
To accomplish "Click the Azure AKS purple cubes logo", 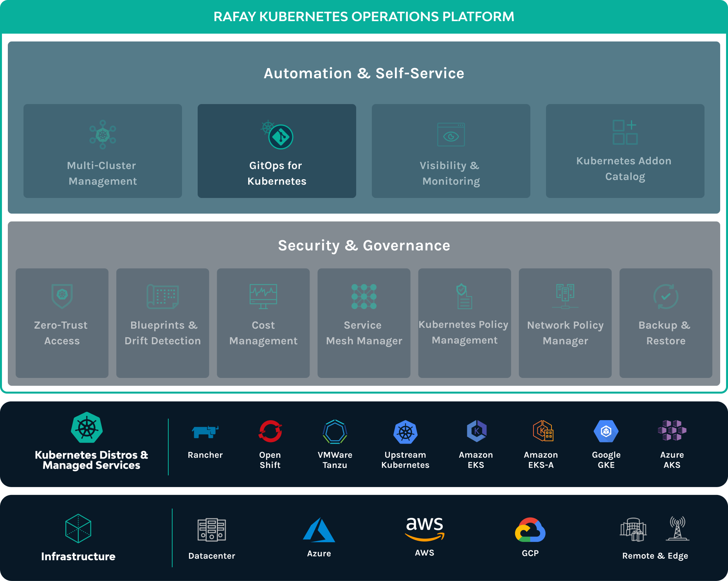I will (x=672, y=430).
